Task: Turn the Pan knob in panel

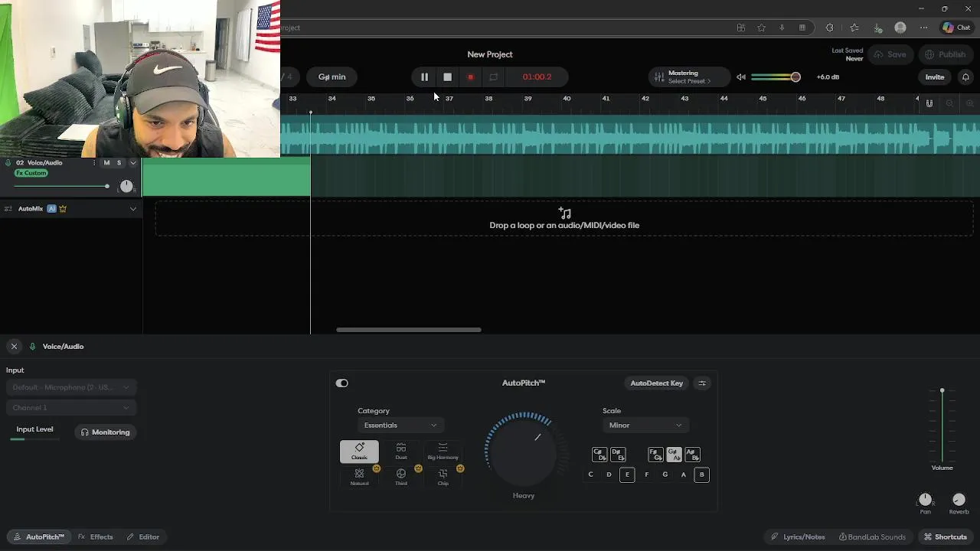Action: pos(926,500)
